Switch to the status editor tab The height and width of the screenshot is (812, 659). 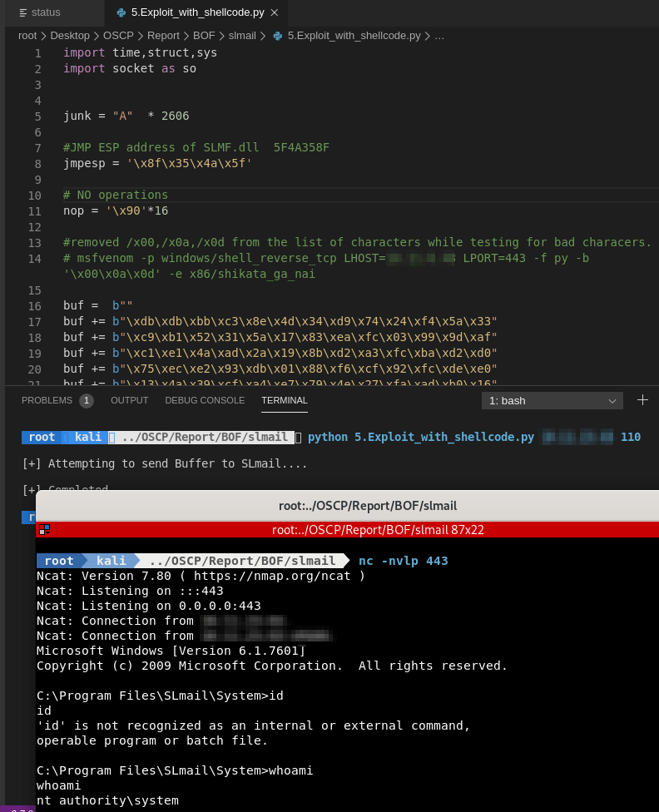[46, 12]
